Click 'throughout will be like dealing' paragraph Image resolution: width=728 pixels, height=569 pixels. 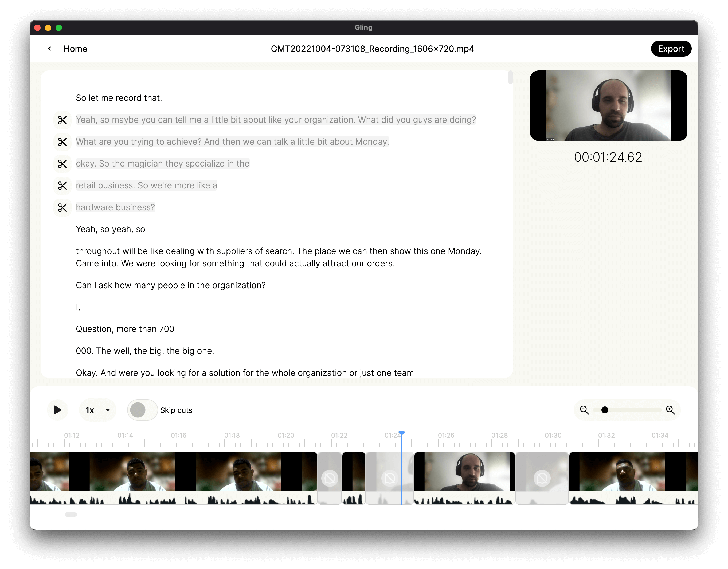(x=279, y=257)
